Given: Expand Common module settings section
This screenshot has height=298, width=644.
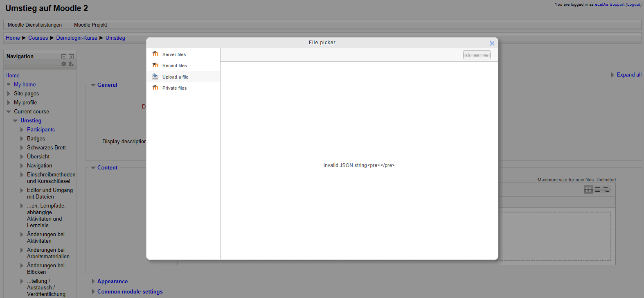Looking at the screenshot, I should [130, 291].
